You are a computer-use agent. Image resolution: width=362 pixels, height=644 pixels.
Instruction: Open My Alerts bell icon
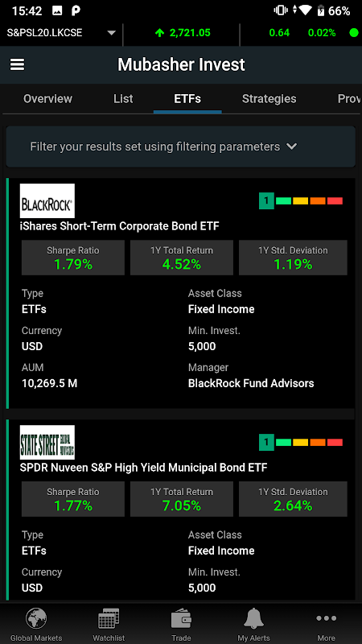tap(253, 618)
